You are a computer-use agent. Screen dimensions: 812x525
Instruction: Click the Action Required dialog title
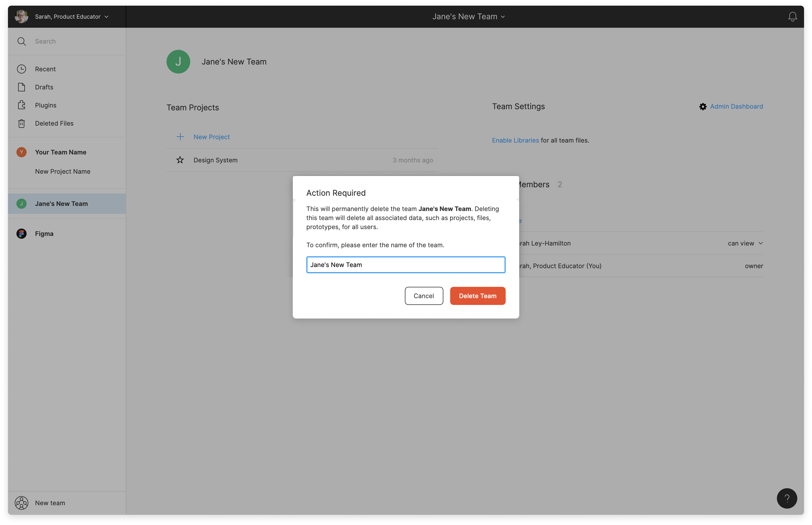(x=336, y=193)
